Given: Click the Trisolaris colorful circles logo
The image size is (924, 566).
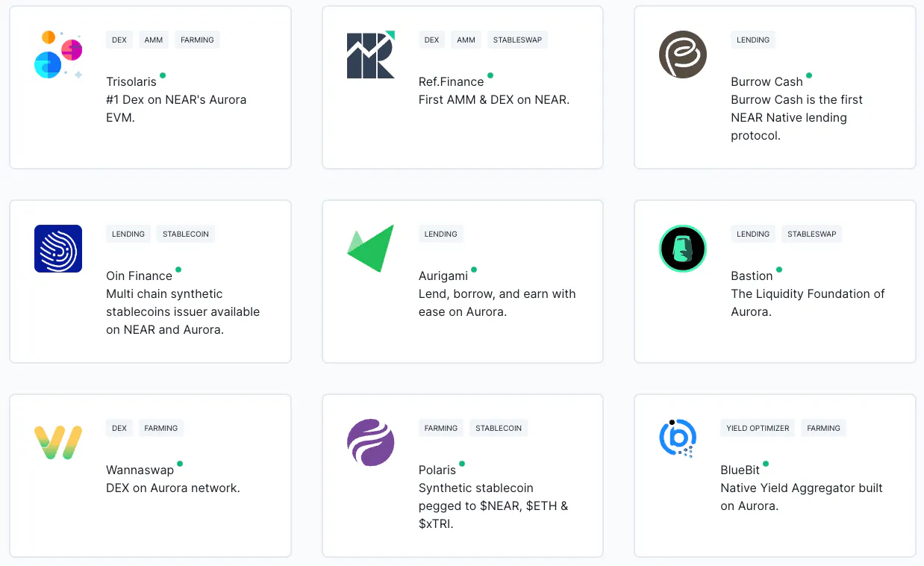Looking at the screenshot, I should coord(58,55).
